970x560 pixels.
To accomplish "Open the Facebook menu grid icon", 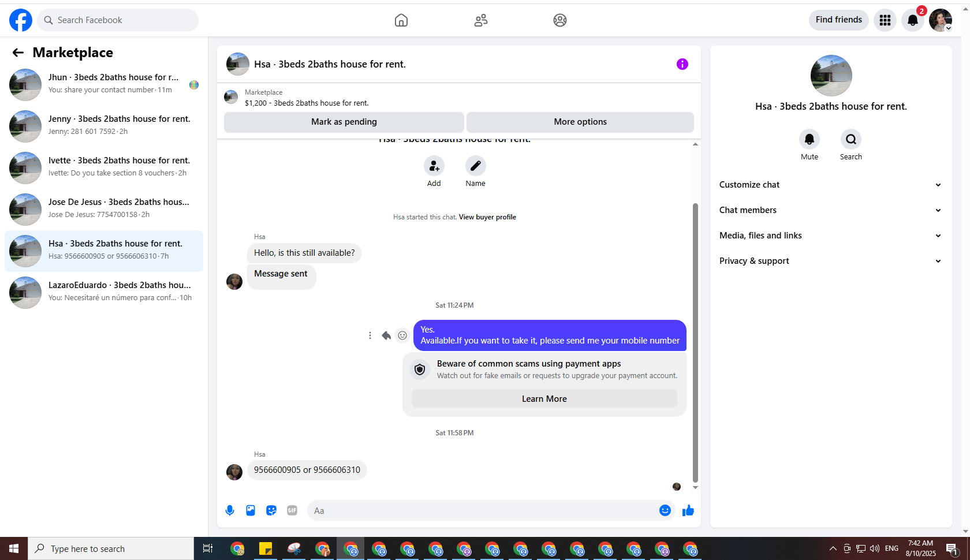I will pyautogui.click(x=885, y=20).
